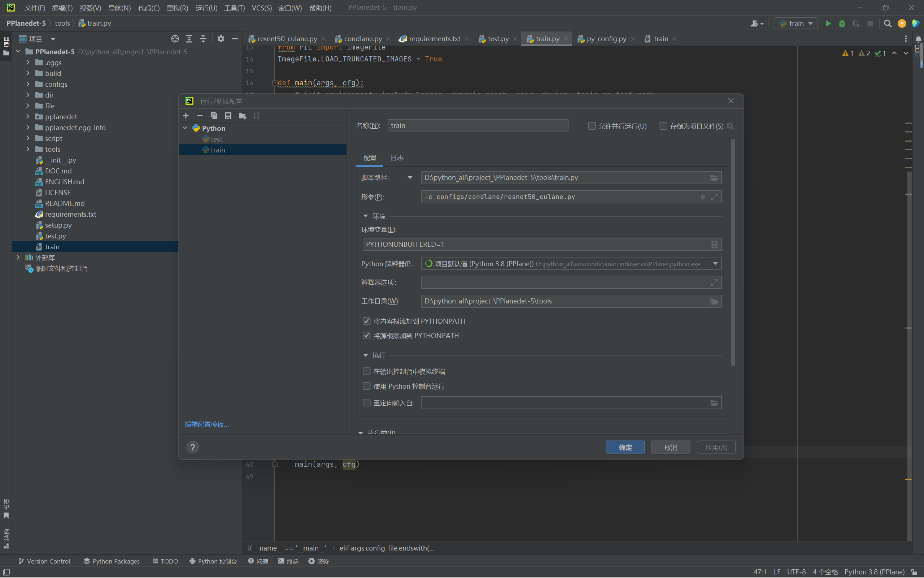924x578 pixels.
Task: Open project panel settings gear
Action: click(221, 39)
